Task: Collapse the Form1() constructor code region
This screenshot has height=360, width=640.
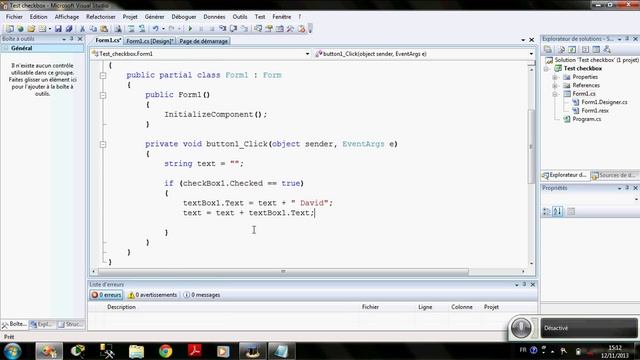Action: click(x=103, y=95)
